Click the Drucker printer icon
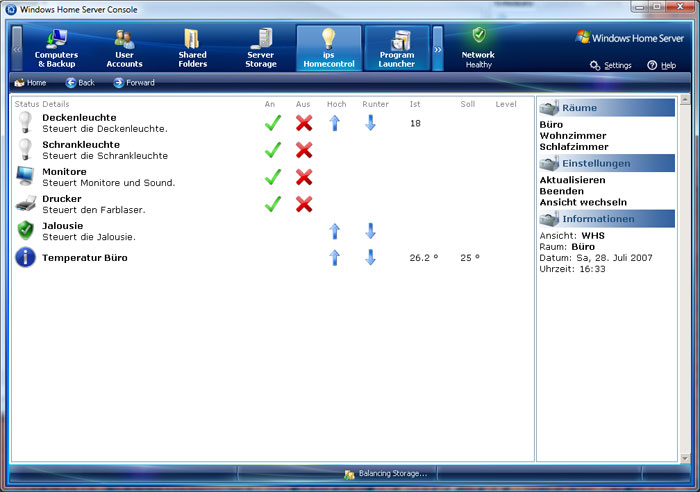 coord(25,204)
